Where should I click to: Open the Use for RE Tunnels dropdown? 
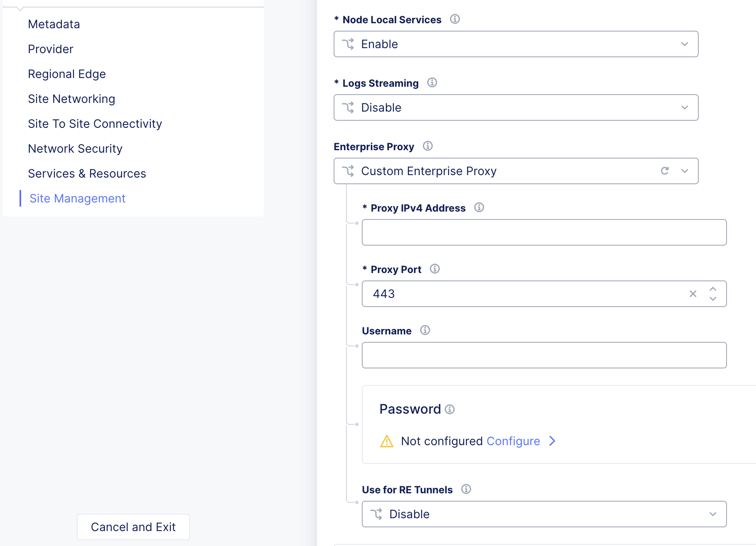point(544,514)
